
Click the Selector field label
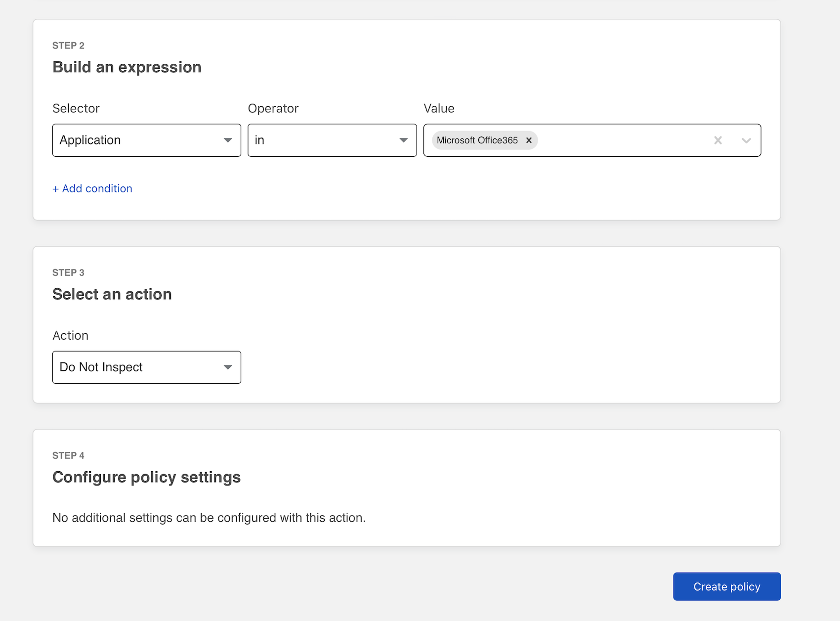[x=76, y=108]
